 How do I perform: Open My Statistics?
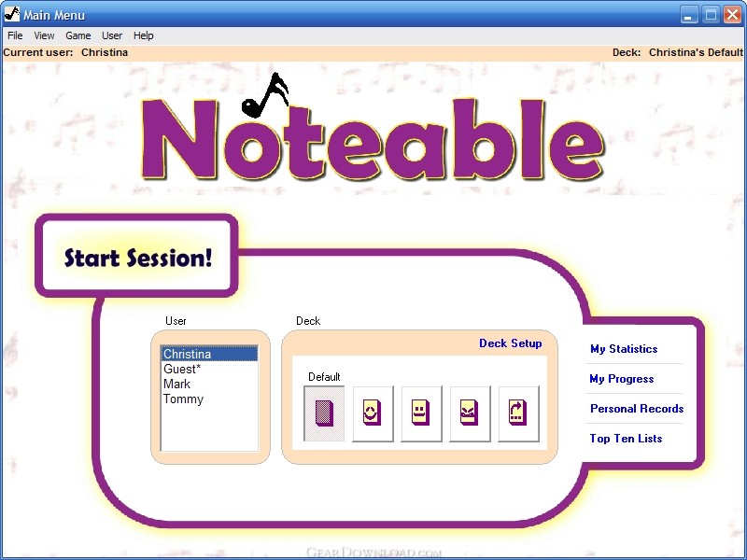click(x=624, y=349)
